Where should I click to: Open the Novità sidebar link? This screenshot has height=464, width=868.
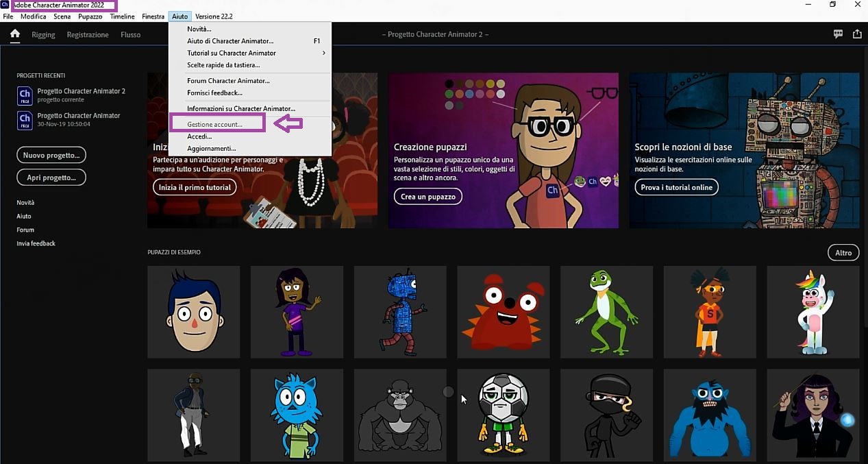25,203
